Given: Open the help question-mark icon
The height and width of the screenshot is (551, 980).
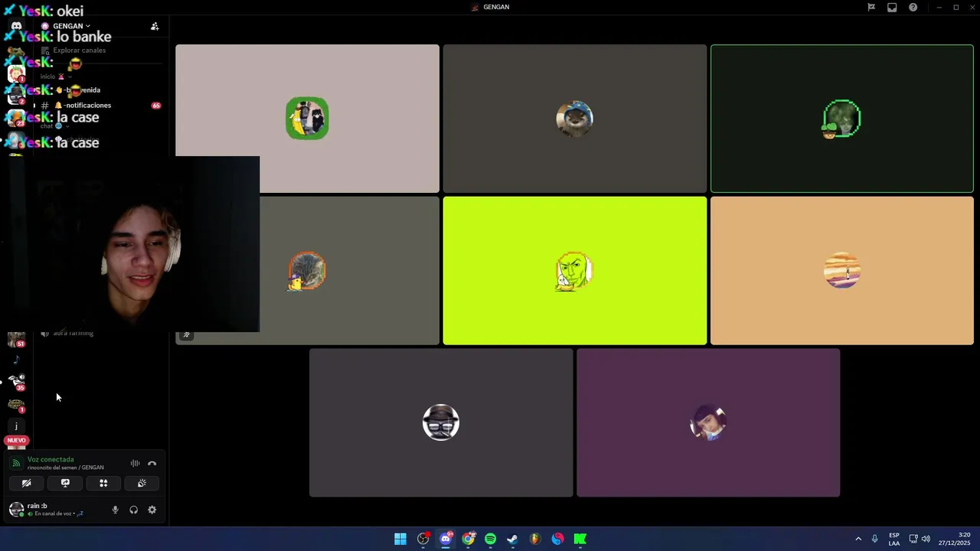Looking at the screenshot, I should pos(913,7).
